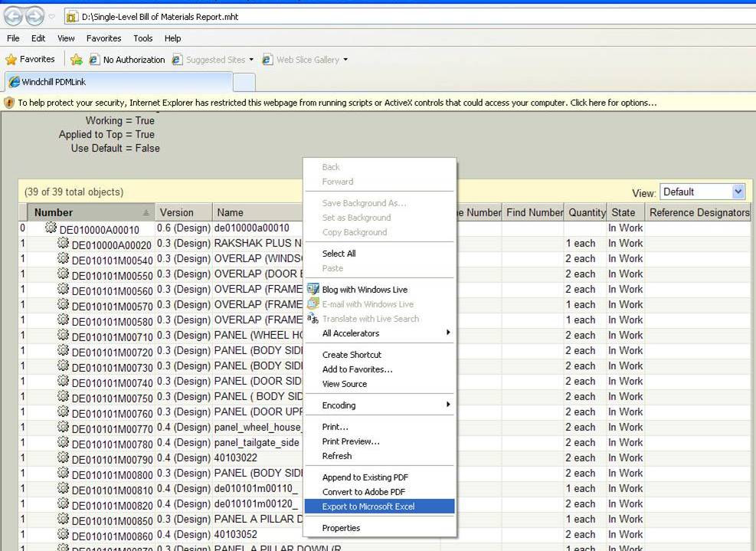Click the Reference Designators column header
The image size is (756, 551).
pos(699,212)
